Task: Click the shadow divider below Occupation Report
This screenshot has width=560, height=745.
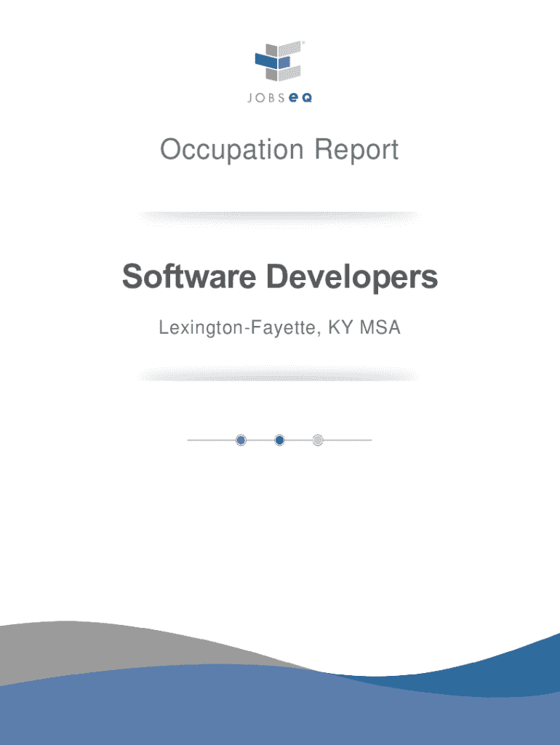Action: pos(279,216)
